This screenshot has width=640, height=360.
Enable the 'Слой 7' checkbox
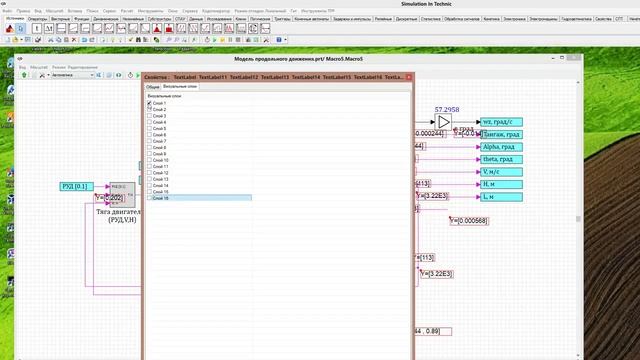pyautogui.click(x=149, y=141)
